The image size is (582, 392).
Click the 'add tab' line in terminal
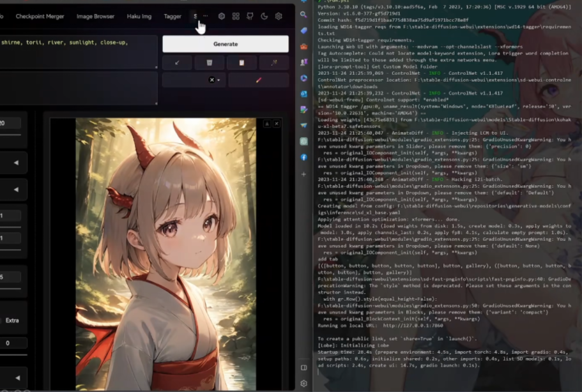pos(328,259)
